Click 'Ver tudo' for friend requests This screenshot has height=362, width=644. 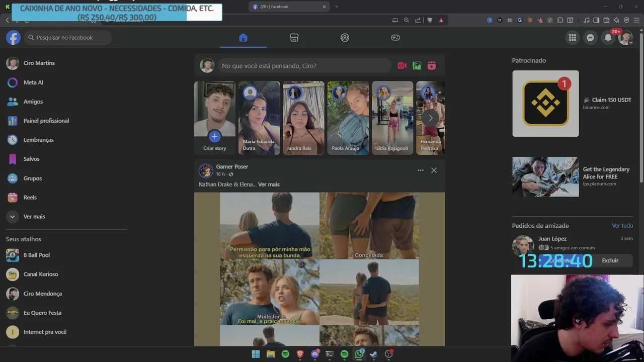coord(622,226)
